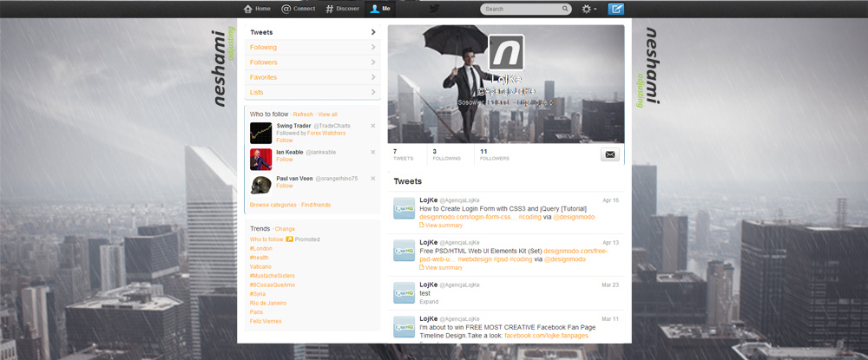Open the Rio de Janeiro trend
This screenshot has width=868, height=360.
(x=268, y=303)
